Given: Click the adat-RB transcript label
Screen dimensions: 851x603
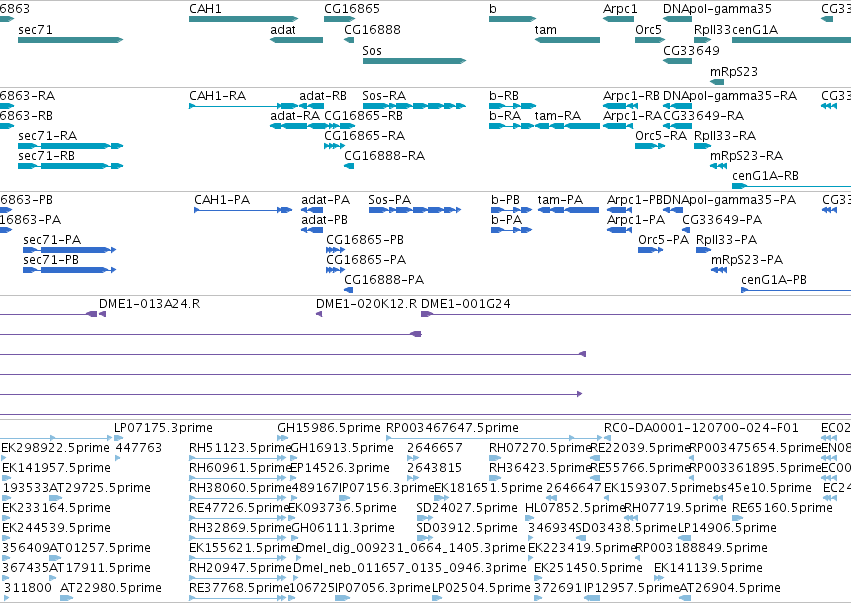Looking at the screenshot, I should point(322,96).
